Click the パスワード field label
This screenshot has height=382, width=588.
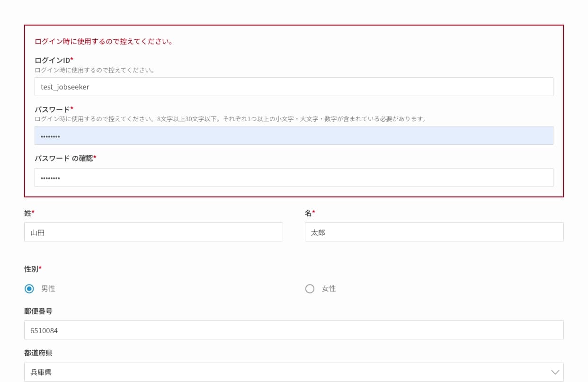[53, 109]
